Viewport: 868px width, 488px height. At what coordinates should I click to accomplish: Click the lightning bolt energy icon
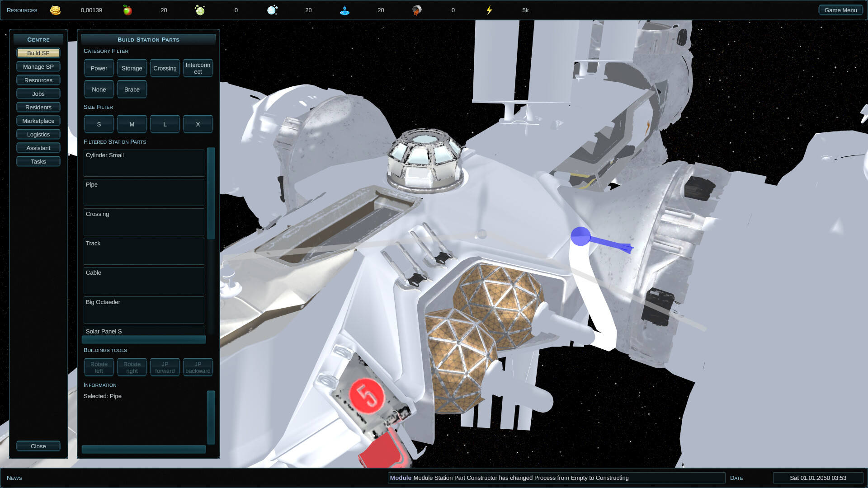point(489,10)
